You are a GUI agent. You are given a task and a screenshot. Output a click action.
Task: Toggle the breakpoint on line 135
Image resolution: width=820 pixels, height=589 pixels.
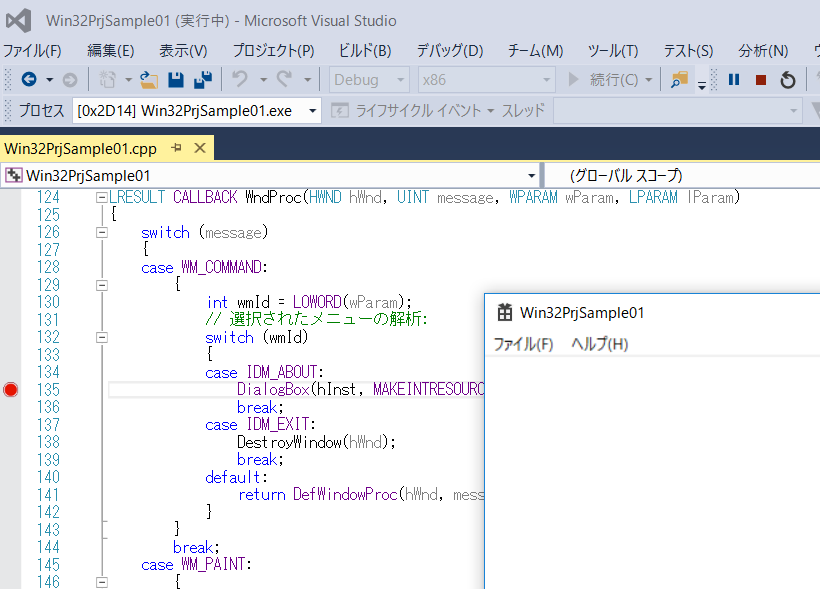(11, 389)
